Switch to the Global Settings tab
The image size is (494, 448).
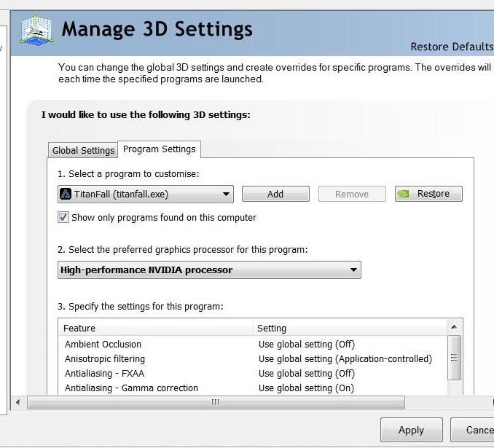[x=83, y=150]
